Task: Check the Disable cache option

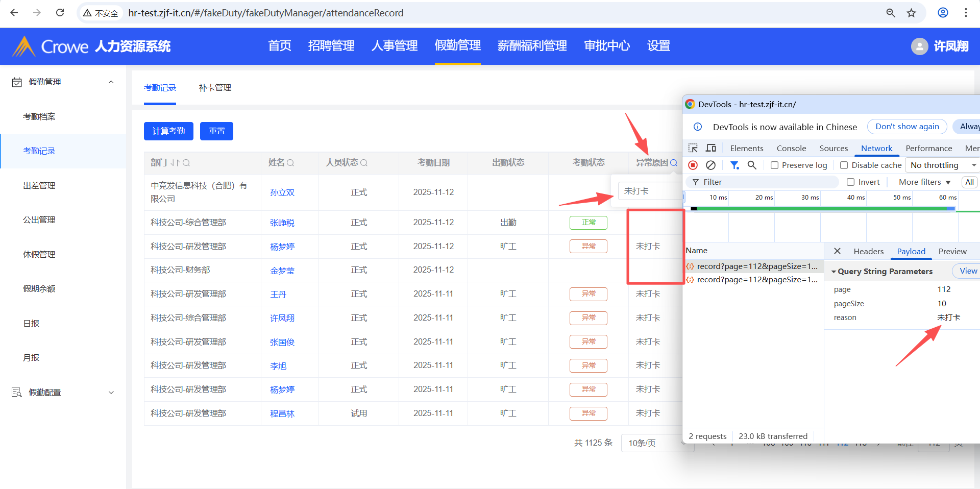Action: (x=844, y=165)
